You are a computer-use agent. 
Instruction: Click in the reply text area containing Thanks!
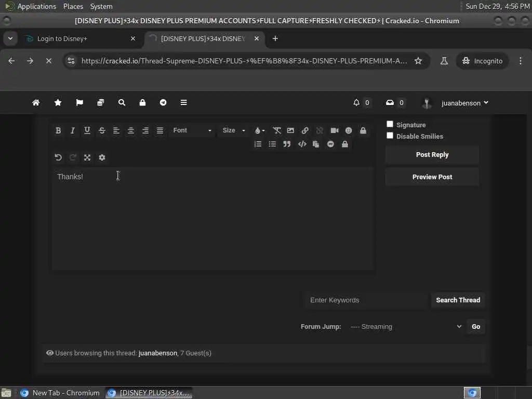[x=213, y=219]
